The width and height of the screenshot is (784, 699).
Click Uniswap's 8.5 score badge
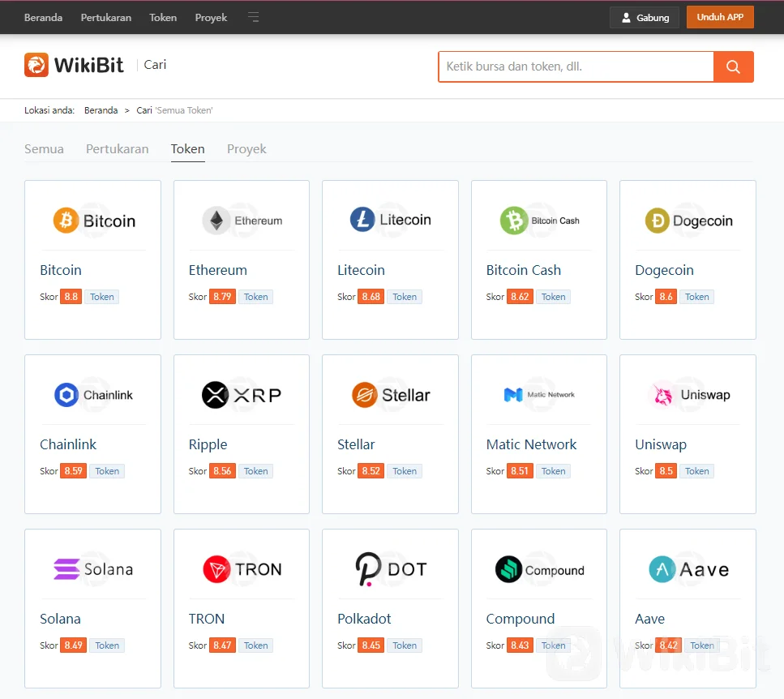tap(666, 471)
